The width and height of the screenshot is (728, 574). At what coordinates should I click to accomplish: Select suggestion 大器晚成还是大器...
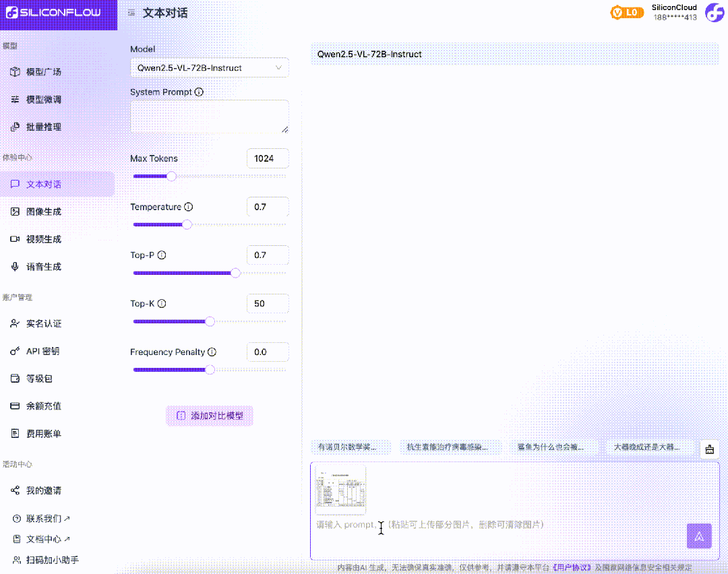650,447
